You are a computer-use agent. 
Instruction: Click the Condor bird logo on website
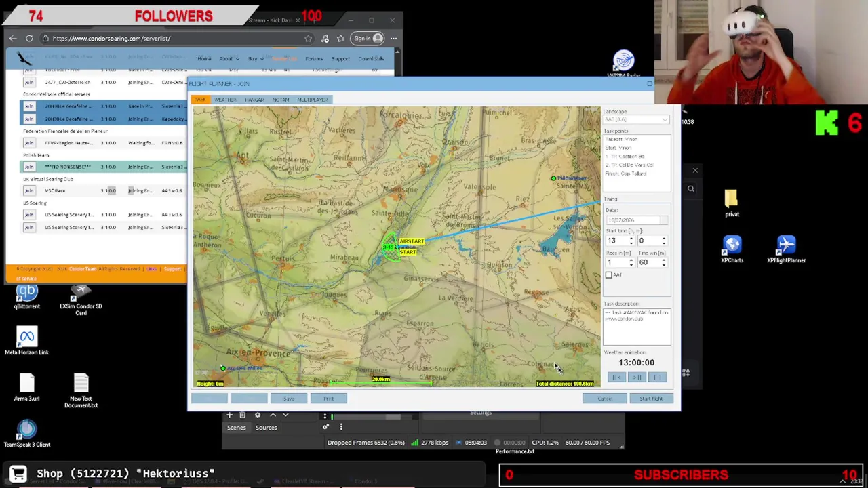pos(24,58)
